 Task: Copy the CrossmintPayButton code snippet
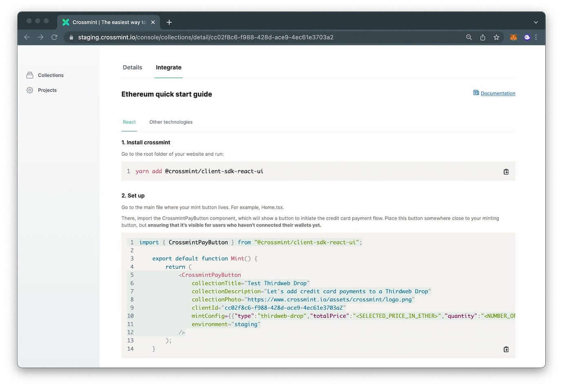click(x=506, y=350)
